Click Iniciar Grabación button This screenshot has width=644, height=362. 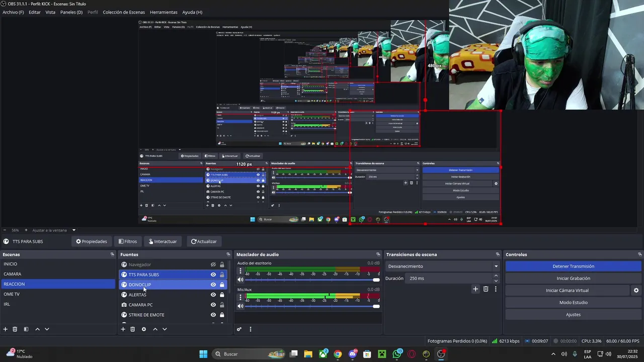573,279
